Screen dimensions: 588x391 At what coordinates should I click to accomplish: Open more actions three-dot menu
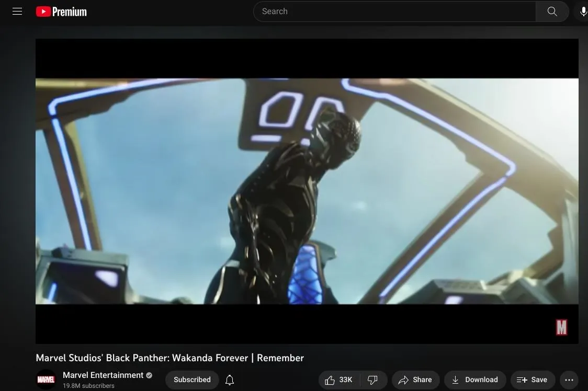click(x=569, y=379)
